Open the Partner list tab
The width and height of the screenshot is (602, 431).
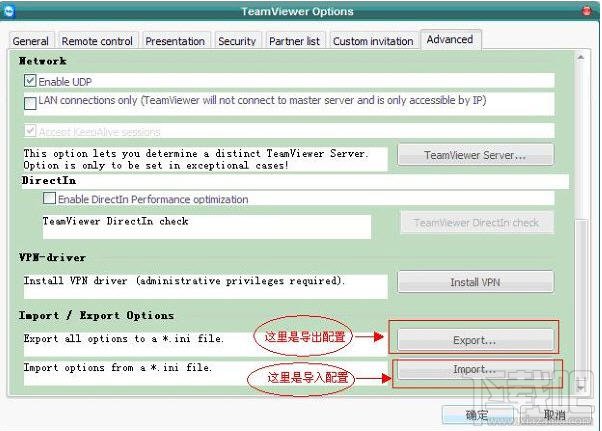pyautogui.click(x=294, y=41)
